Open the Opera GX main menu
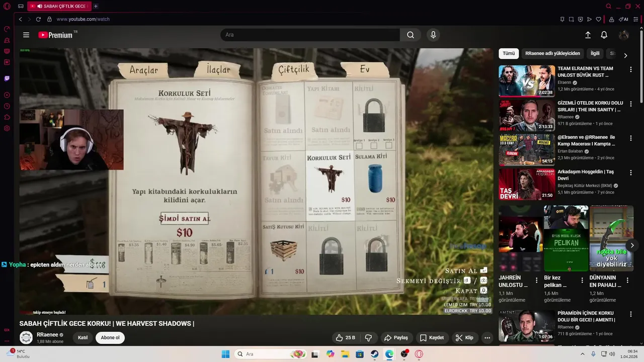The width and height of the screenshot is (644, 362). 7,6
